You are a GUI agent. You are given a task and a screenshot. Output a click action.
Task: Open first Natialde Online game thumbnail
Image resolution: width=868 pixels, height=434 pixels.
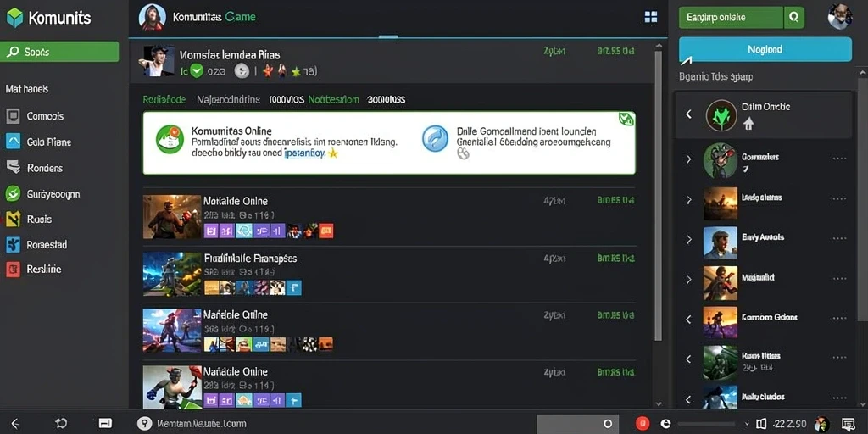tap(171, 216)
